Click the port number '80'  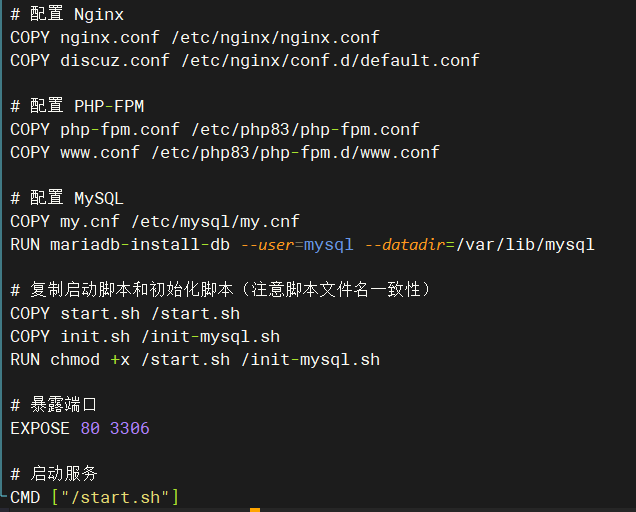[x=90, y=428]
